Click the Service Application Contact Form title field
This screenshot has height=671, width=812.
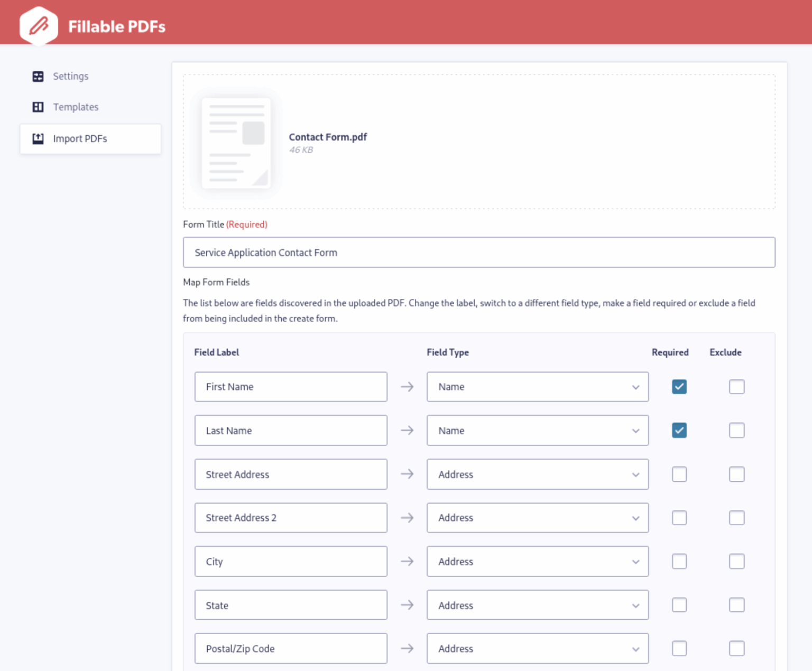click(478, 252)
